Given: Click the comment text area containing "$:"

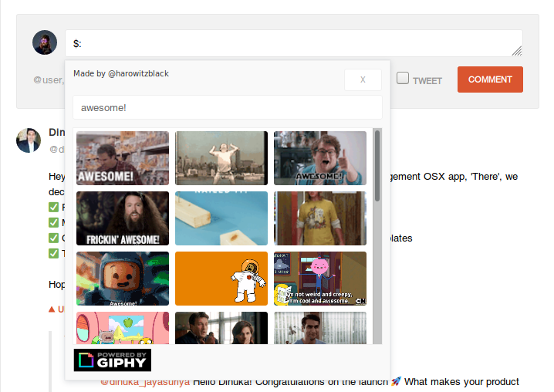Looking at the screenshot, I should [294, 43].
